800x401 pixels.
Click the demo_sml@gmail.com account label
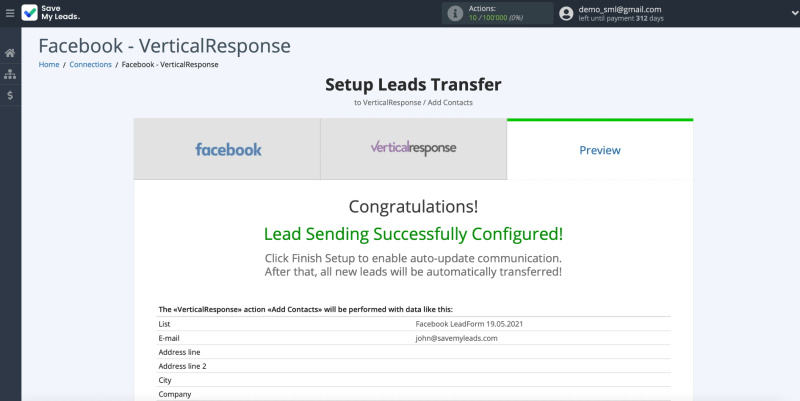(620, 9)
